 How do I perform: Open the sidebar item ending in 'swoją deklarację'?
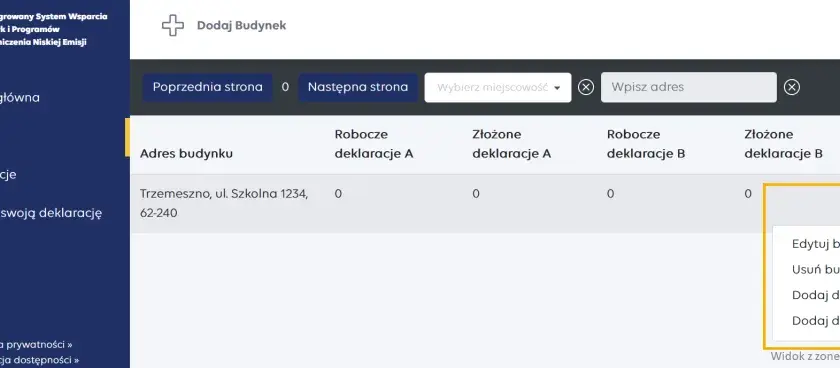tap(51, 213)
